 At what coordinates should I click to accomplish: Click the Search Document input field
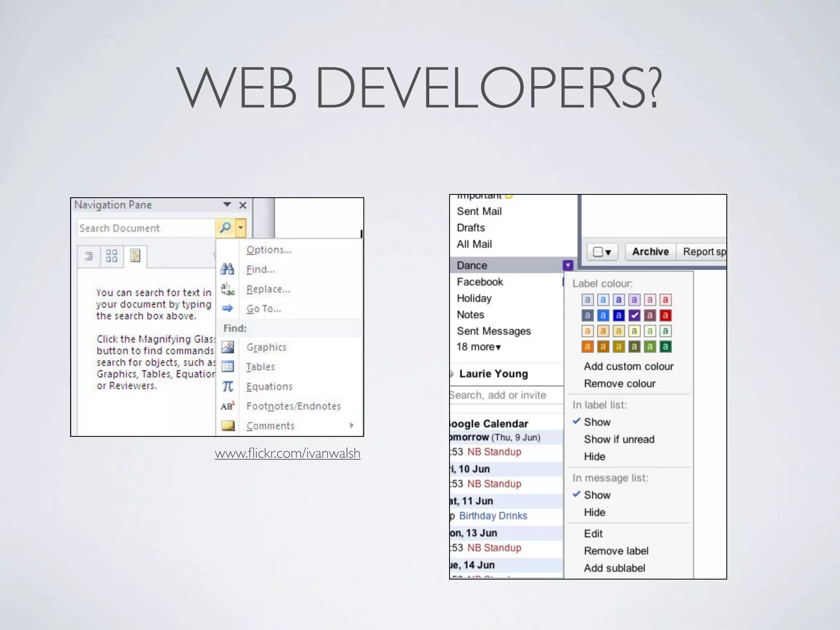point(146,228)
